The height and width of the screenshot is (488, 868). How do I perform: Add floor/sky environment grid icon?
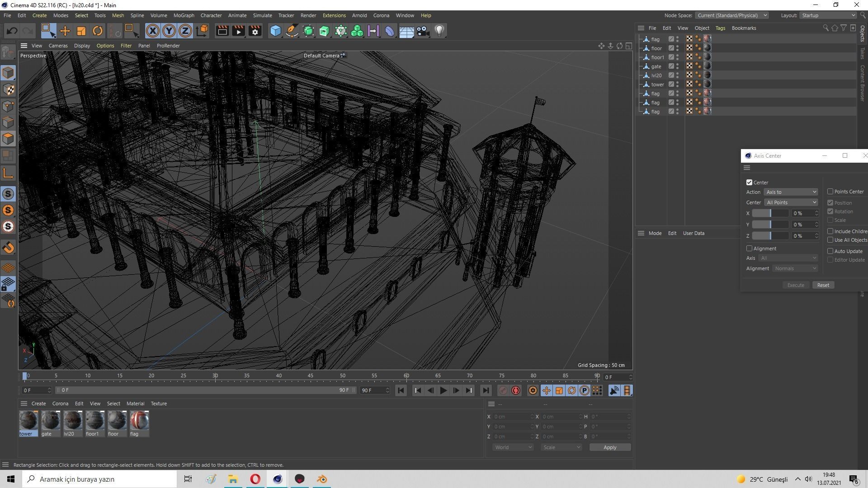pyautogui.click(x=406, y=31)
